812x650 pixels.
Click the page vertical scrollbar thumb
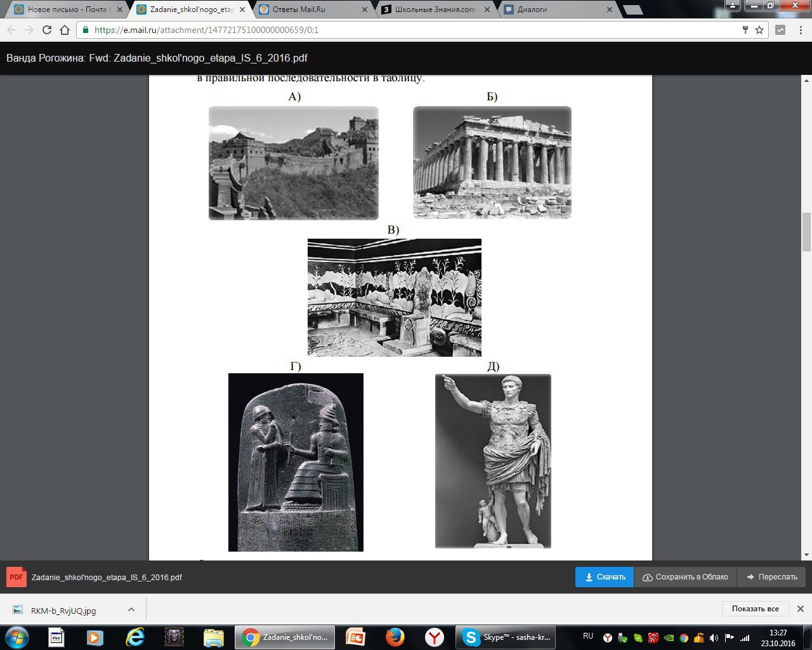807,232
